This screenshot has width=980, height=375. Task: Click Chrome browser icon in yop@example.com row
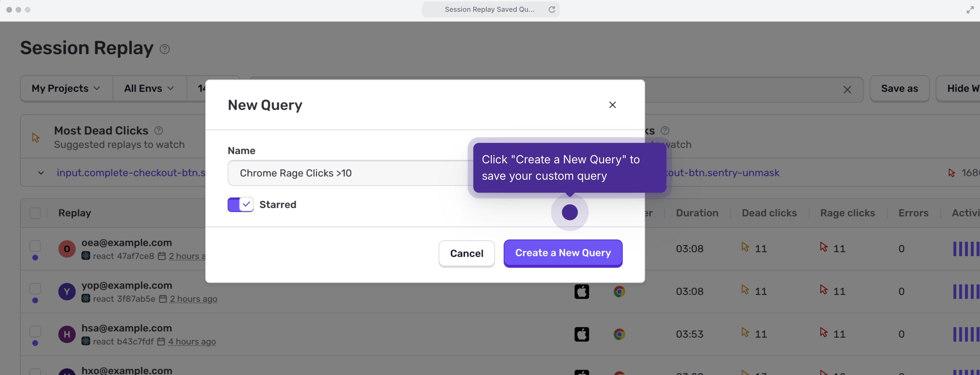point(619,292)
